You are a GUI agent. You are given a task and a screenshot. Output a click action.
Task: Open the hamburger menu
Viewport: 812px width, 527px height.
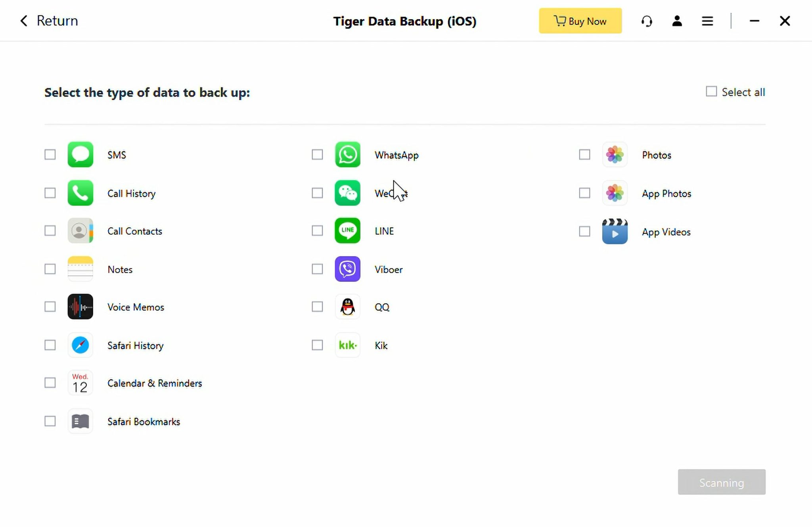click(x=707, y=21)
